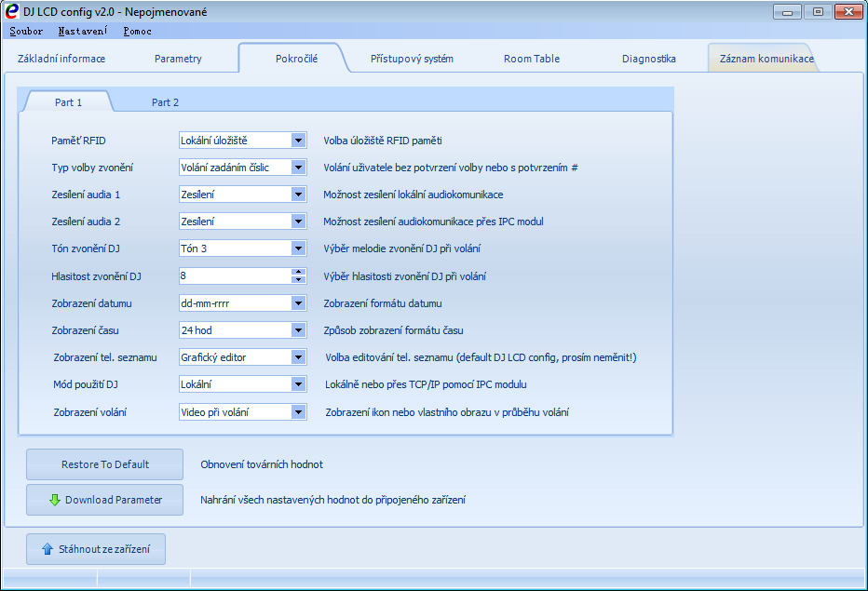The height and width of the screenshot is (591, 868).
Task: Click the Zobrazení tel. seznamu label
Action: point(105,357)
